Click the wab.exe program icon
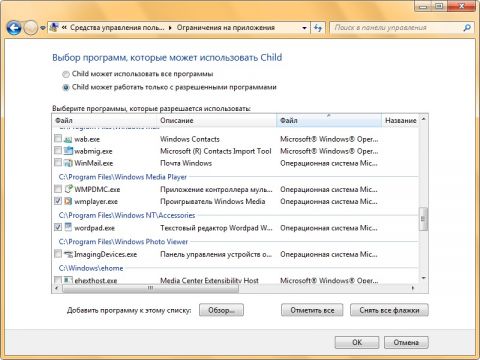This screenshot has height=360, width=480. pos(68,139)
